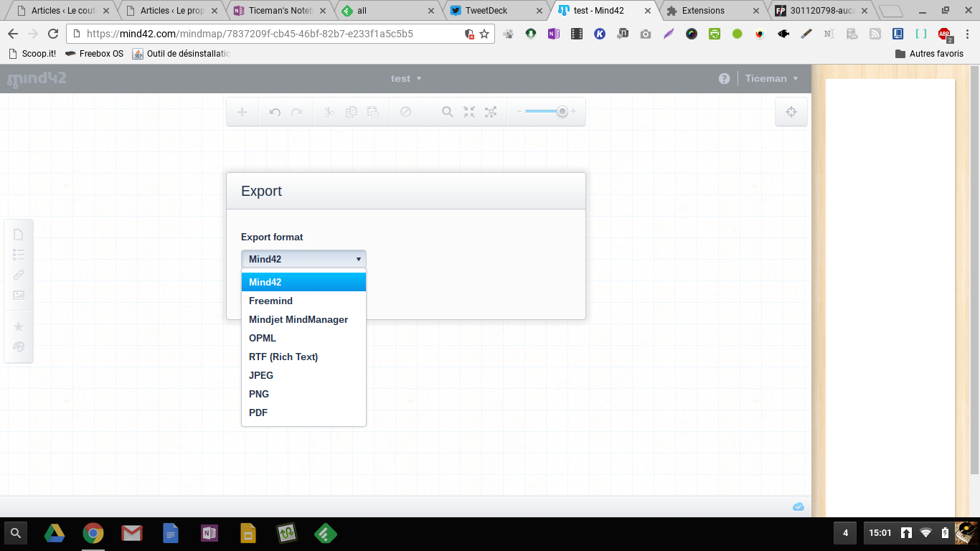Open the Freebox OS bookmark
This screenshot has width=980, height=551.
tap(94, 54)
